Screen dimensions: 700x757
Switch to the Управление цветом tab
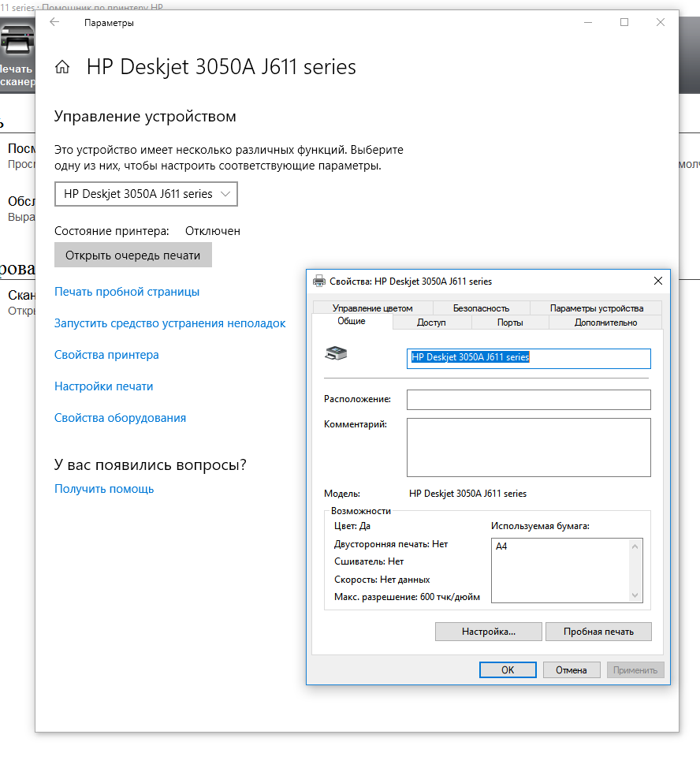(373, 308)
